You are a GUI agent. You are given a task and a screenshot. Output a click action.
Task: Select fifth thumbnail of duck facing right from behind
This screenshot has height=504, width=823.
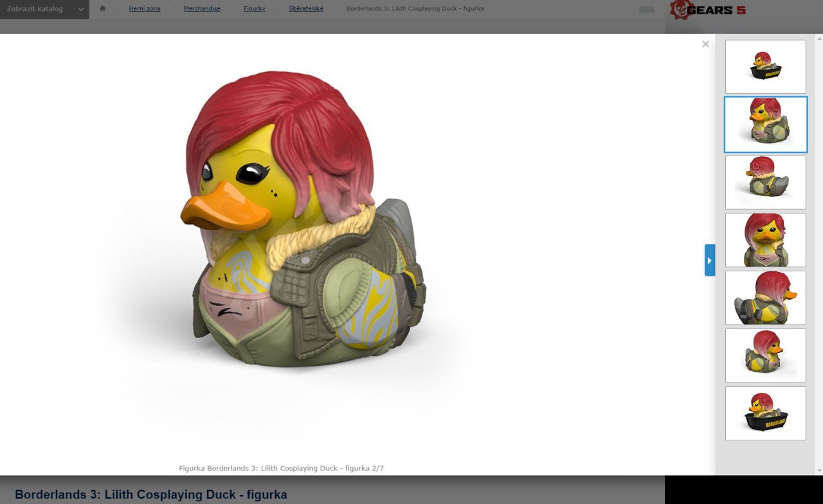coord(765,298)
